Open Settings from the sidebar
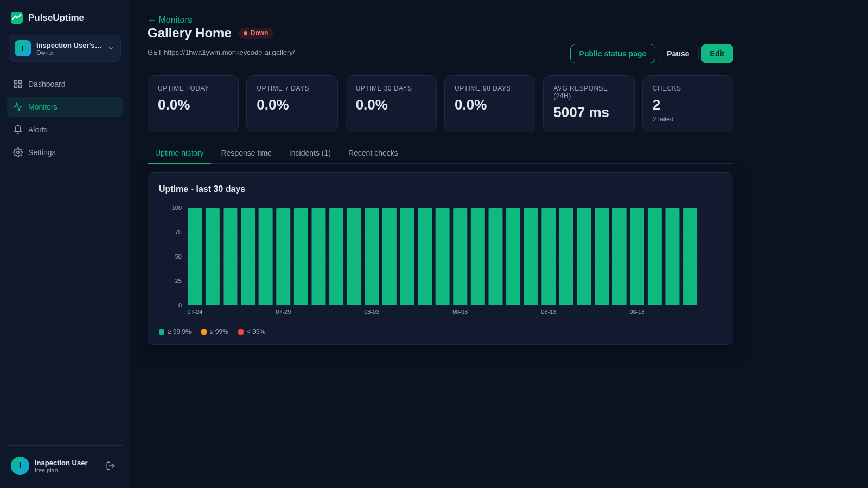 65,152
